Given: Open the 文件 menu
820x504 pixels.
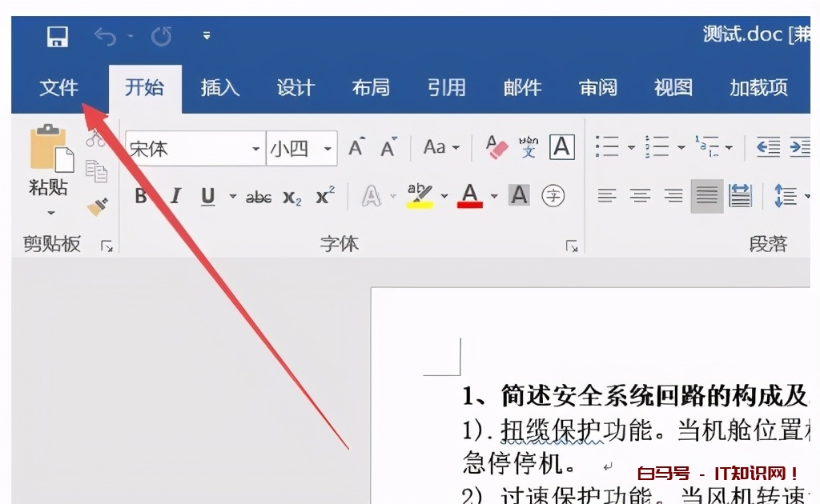Looking at the screenshot, I should (58, 88).
